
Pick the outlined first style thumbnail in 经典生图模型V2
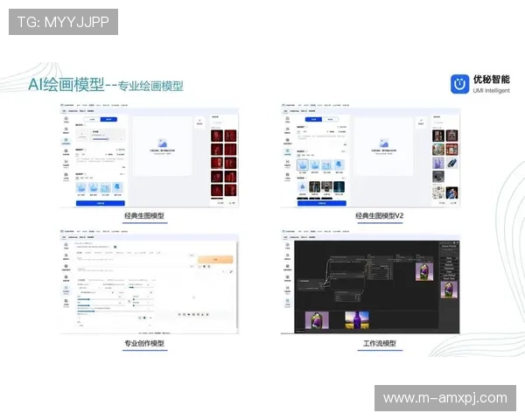point(303,165)
